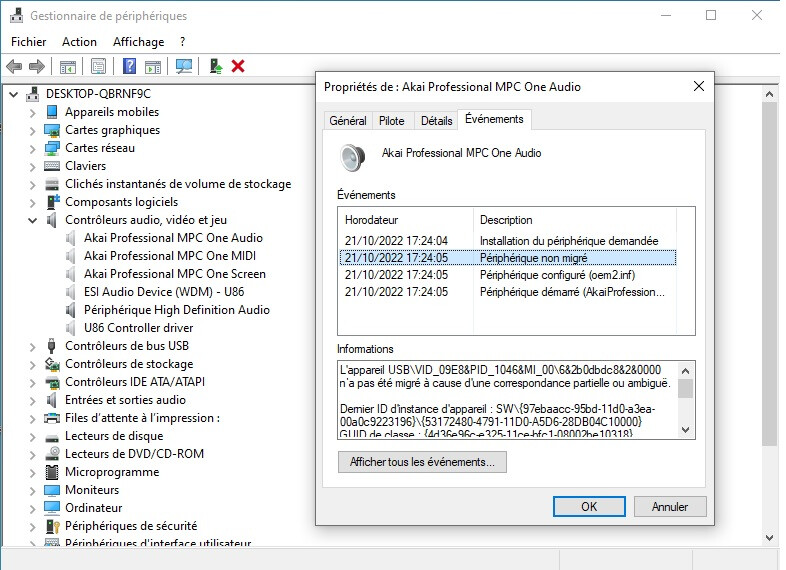Viewport: 786px width, 570px height.
Task: Click the Lecteurs de DVD/CD-ROM icon
Action: click(52, 454)
